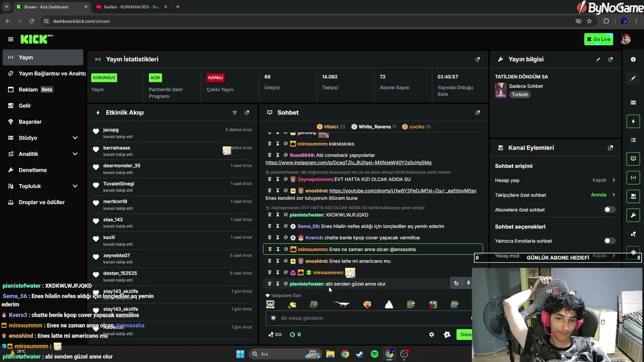The height and width of the screenshot is (362, 644).
Task: Click the Ara search box in the taskbar
Action: [285, 354]
